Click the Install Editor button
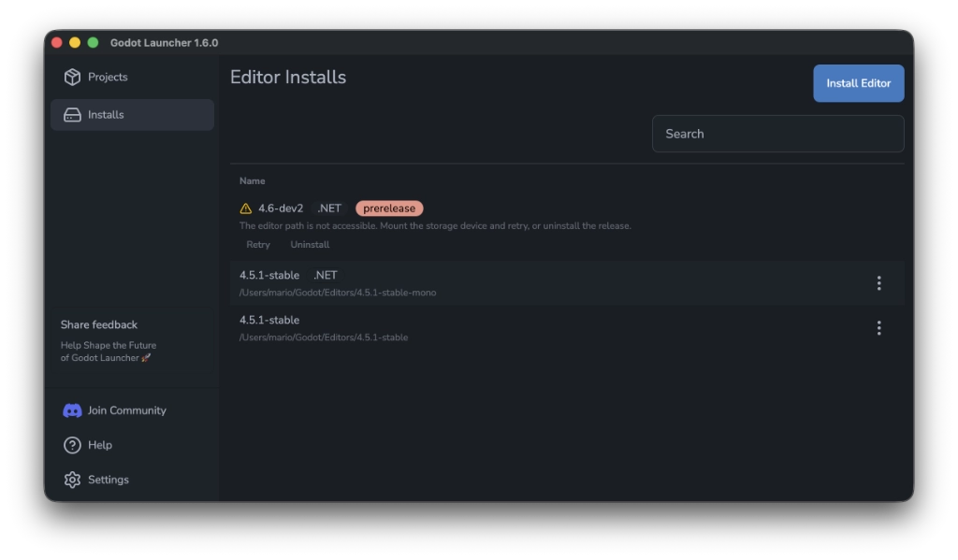 858,83
